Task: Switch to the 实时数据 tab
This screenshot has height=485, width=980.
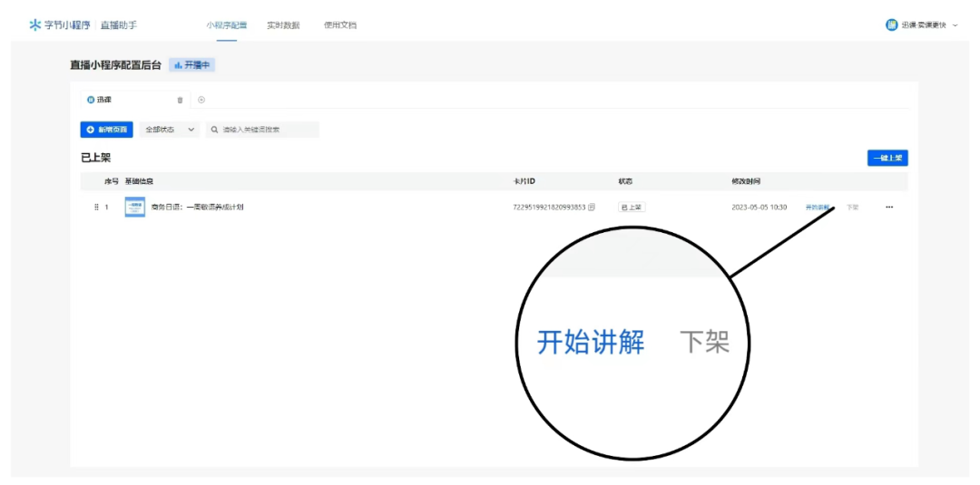Action: [x=283, y=25]
